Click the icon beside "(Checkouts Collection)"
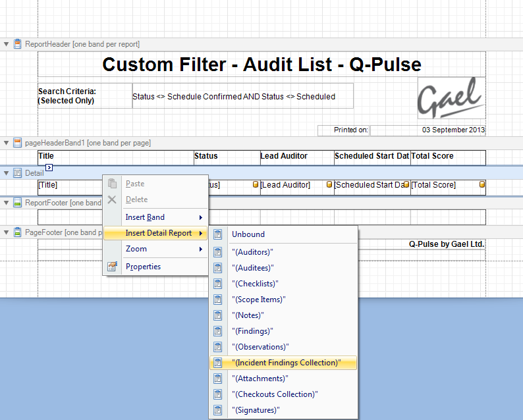 tap(218, 394)
